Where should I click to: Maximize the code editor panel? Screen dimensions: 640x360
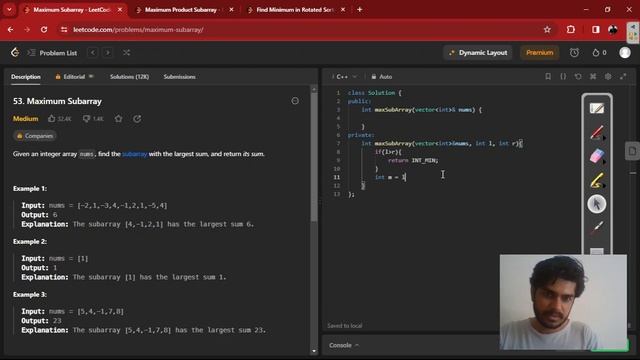coord(623,76)
